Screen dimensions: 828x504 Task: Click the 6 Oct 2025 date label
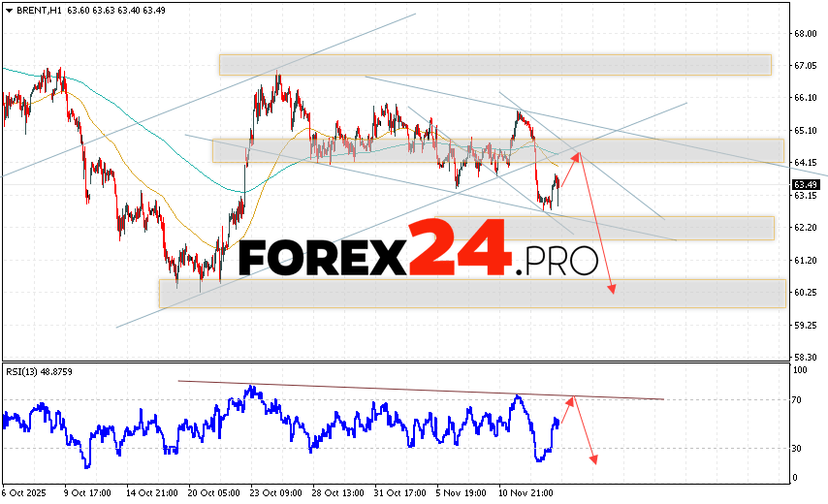pos(26,491)
